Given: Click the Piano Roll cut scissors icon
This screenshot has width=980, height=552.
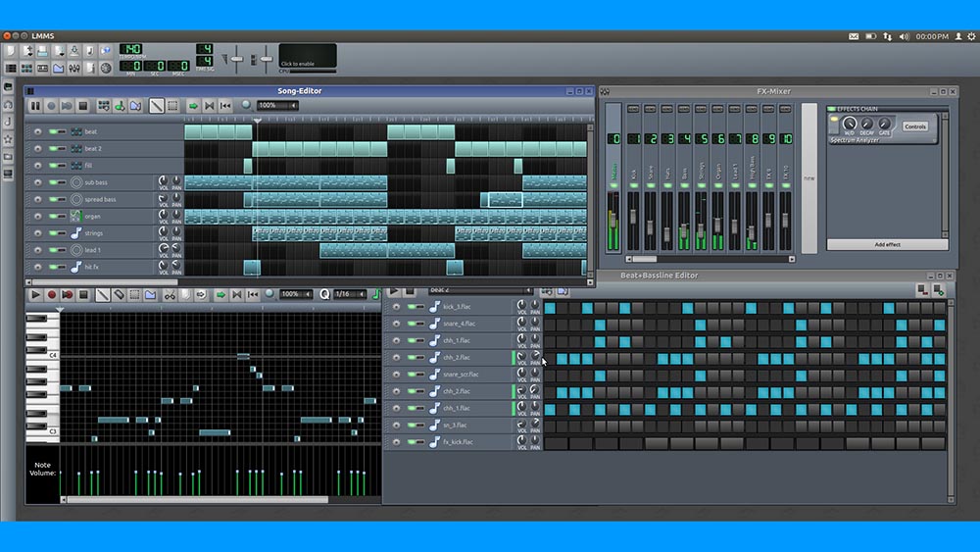Looking at the screenshot, I should pos(170,294).
